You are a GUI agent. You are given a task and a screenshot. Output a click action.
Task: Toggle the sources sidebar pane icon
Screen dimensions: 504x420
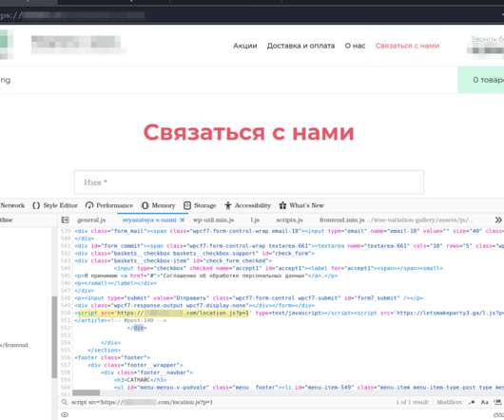(x=66, y=220)
